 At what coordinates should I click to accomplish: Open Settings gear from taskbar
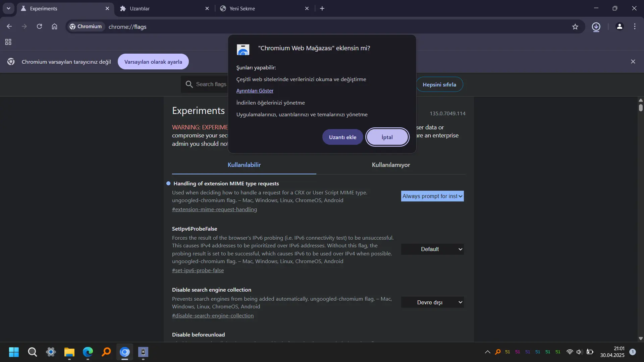click(x=51, y=352)
